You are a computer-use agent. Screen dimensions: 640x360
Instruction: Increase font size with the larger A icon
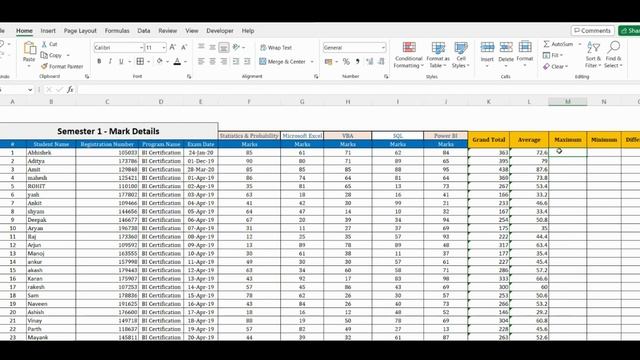point(173,47)
